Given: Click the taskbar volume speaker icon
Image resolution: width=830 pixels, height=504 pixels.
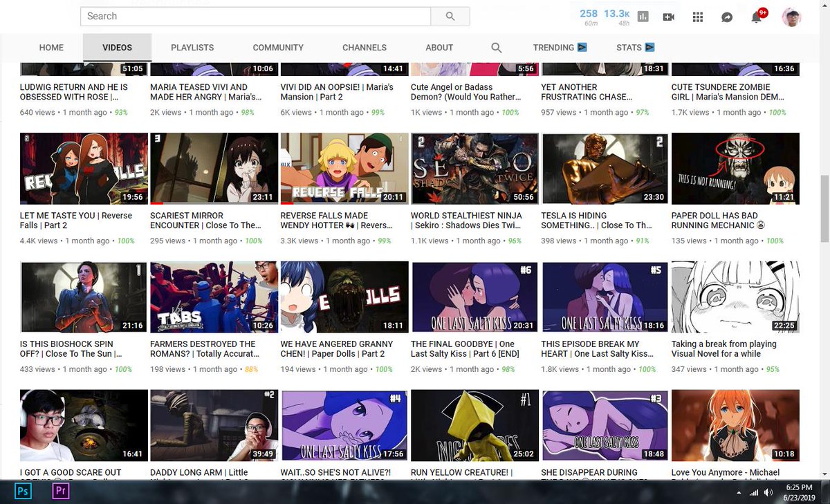Looking at the screenshot, I should [x=769, y=493].
